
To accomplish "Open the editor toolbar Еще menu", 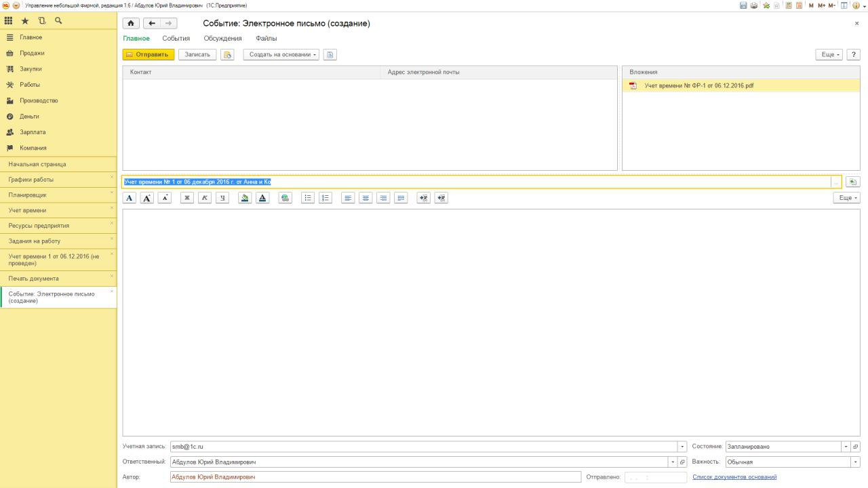I will [x=846, y=198].
